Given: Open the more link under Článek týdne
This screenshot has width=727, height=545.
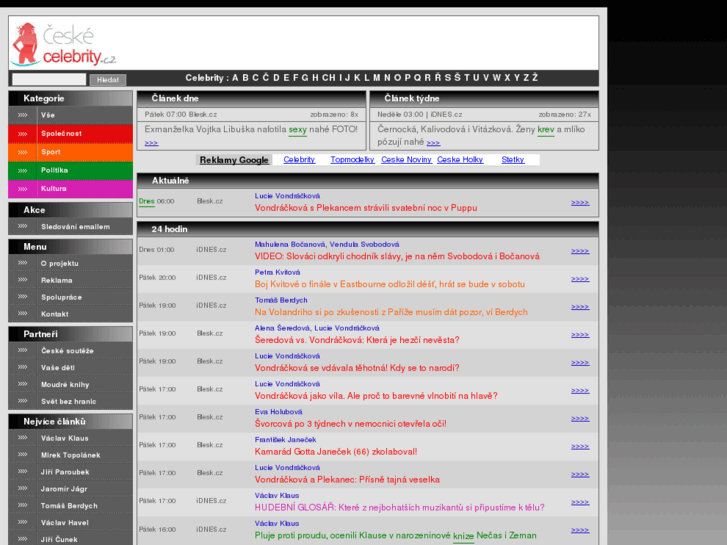Looking at the screenshot, I should [x=434, y=143].
